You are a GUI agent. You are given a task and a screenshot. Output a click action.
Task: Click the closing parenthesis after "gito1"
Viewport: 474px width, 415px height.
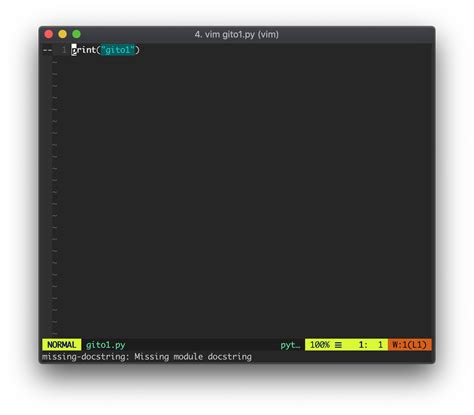138,50
